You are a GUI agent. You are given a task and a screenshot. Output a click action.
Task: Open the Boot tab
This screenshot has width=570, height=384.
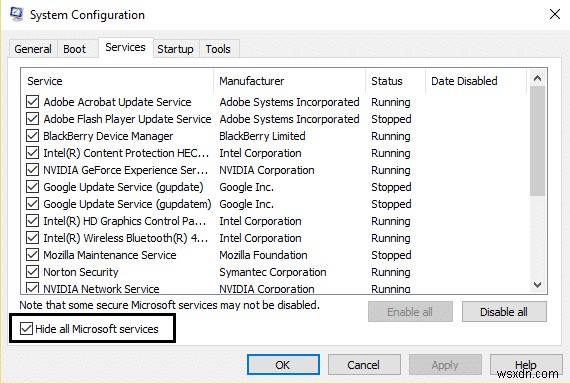[75, 49]
